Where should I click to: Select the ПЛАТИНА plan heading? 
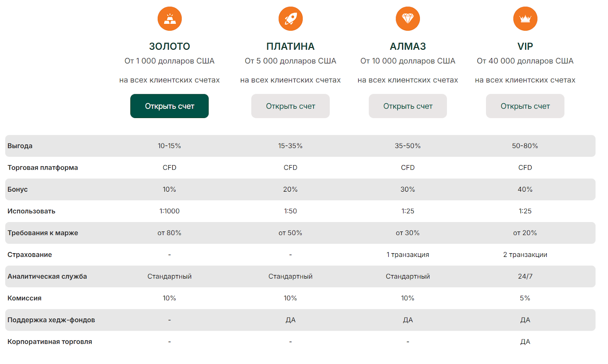point(290,46)
